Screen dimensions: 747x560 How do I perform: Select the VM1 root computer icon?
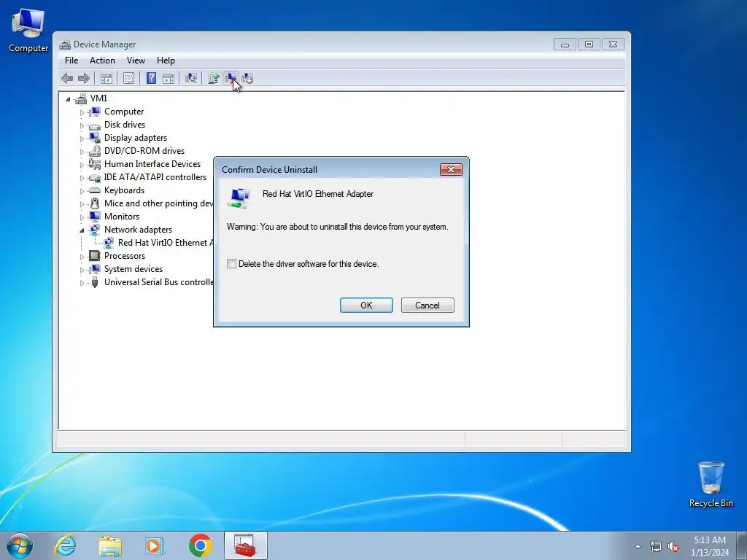[82, 98]
